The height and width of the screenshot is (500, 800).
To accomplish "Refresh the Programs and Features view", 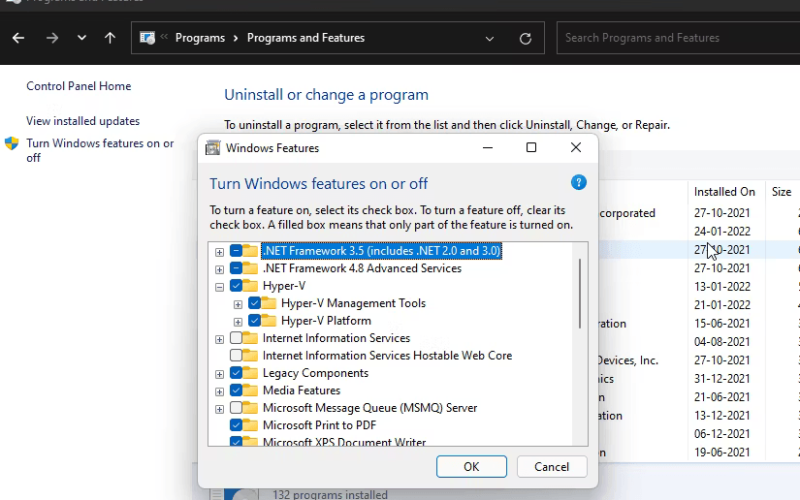I will click(526, 39).
